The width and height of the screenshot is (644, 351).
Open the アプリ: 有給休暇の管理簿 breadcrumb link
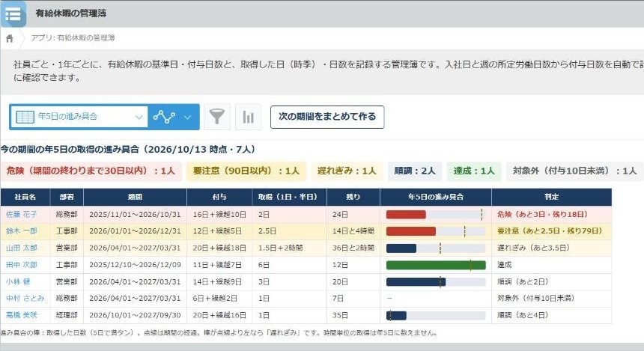tap(73, 38)
